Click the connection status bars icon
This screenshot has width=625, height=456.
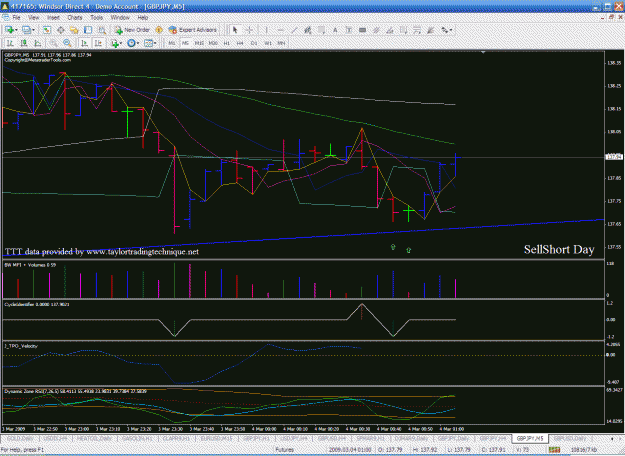click(554, 450)
